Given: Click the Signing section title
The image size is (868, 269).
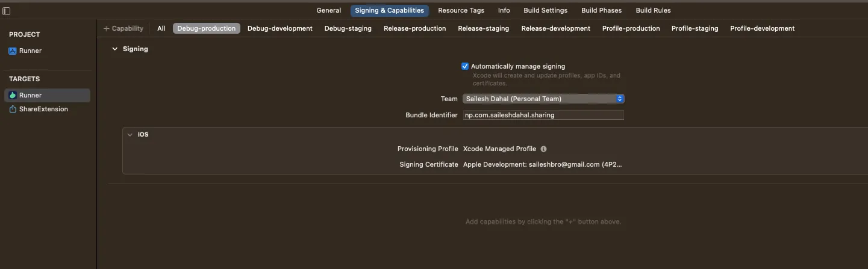Looking at the screenshot, I should click(136, 49).
